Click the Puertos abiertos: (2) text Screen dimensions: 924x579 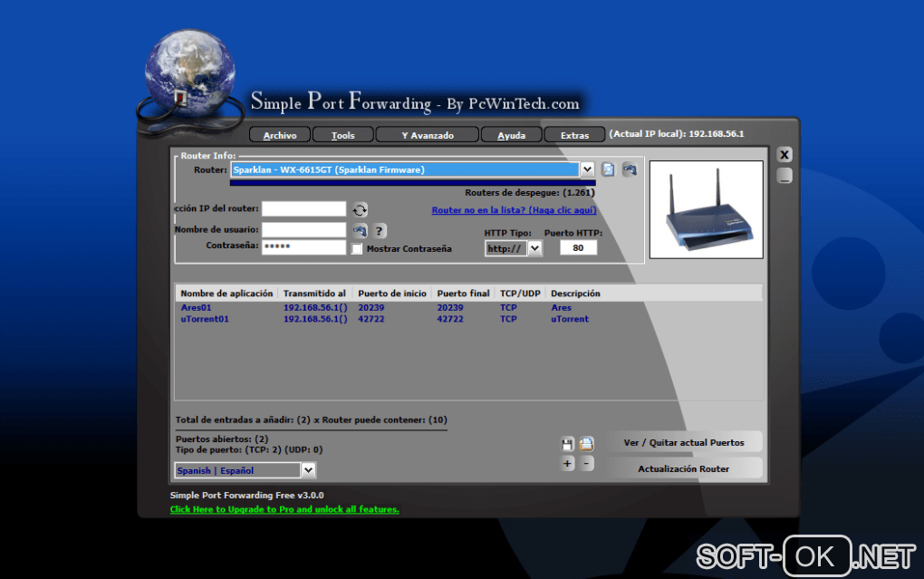tap(222, 439)
